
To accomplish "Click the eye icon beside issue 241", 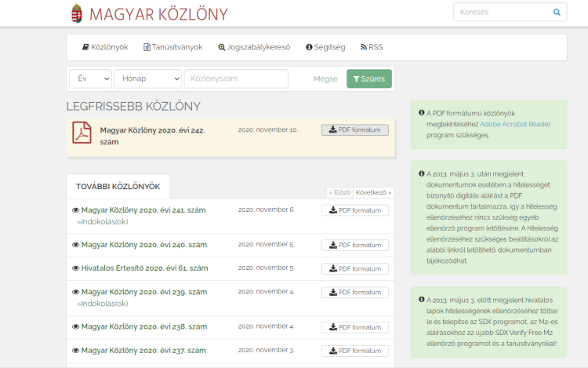I will (x=75, y=210).
